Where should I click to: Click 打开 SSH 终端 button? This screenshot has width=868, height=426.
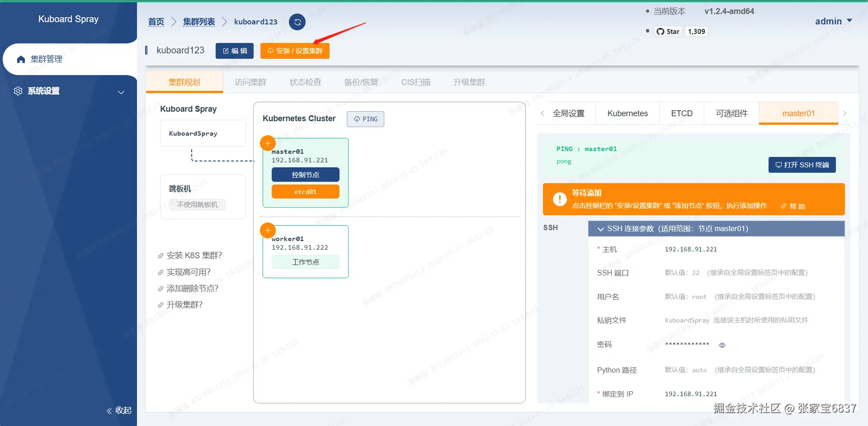coord(802,165)
